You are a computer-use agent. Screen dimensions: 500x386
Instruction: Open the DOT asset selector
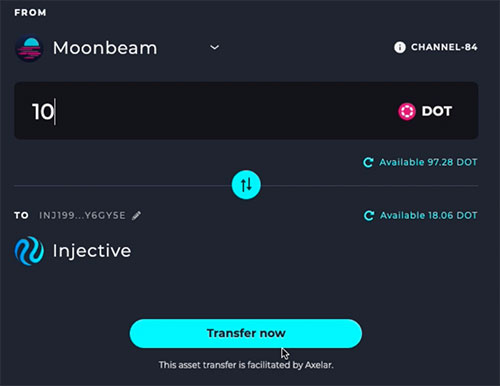(425, 111)
